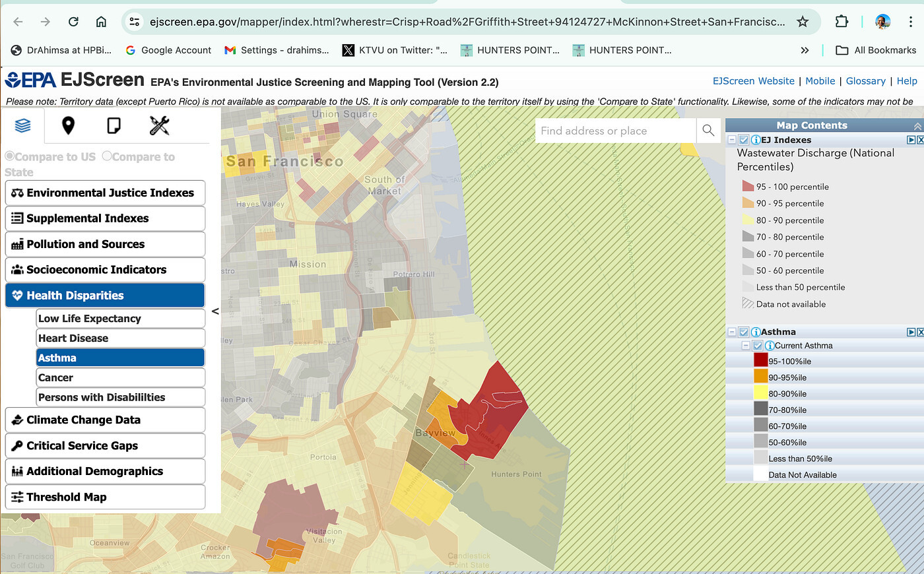Open the EJScreen Website link
The height and width of the screenshot is (574, 924).
click(754, 81)
